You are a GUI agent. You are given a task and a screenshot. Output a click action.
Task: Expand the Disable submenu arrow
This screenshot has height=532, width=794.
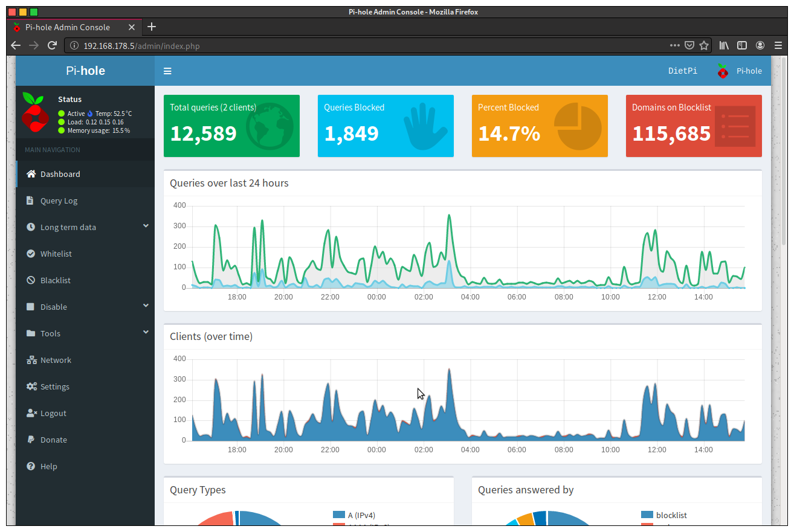click(146, 306)
